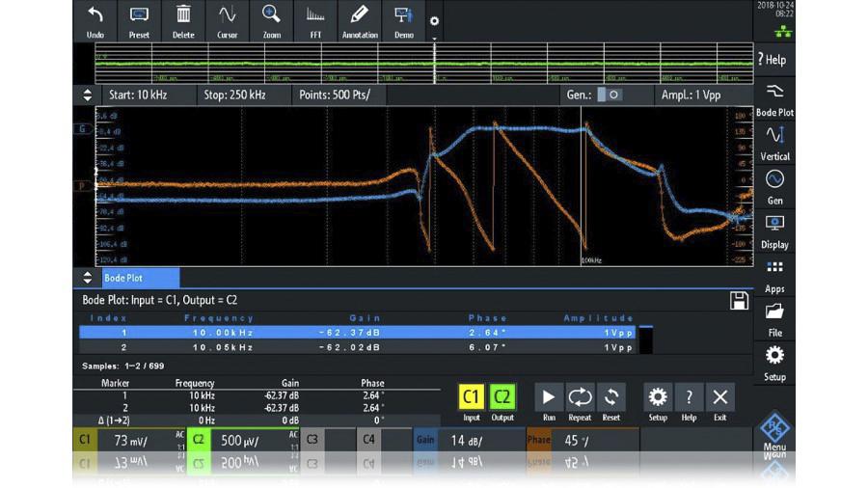Open the Vertical settings in sidebar
The width and height of the screenshot is (868, 488).
pos(774,143)
